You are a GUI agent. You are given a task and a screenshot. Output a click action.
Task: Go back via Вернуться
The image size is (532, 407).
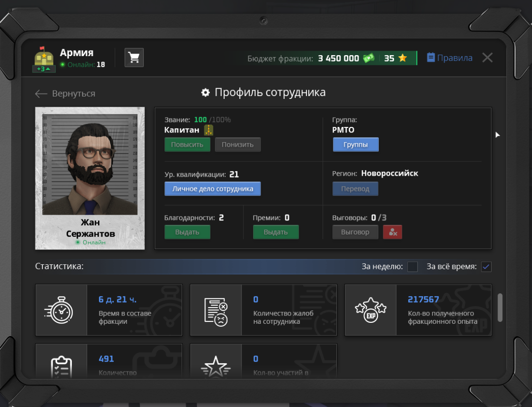point(65,94)
